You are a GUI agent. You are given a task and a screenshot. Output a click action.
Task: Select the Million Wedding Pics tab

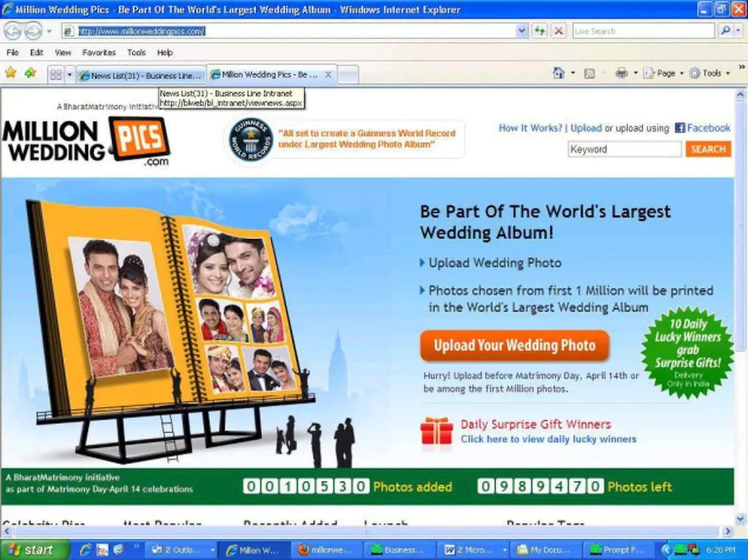(x=272, y=74)
